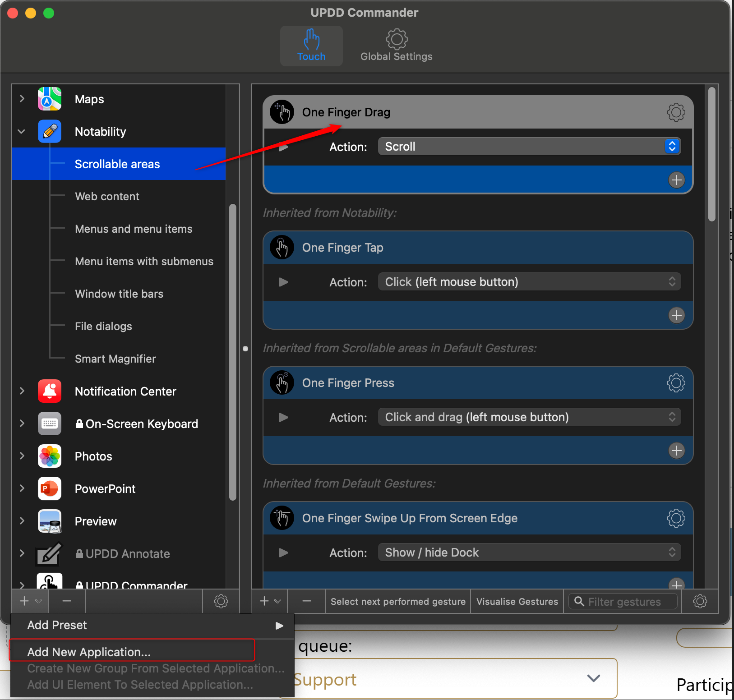Image resolution: width=734 pixels, height=700 pixels.
Task: Expand the One Finger Tap action details triangle
Action: 283,282
